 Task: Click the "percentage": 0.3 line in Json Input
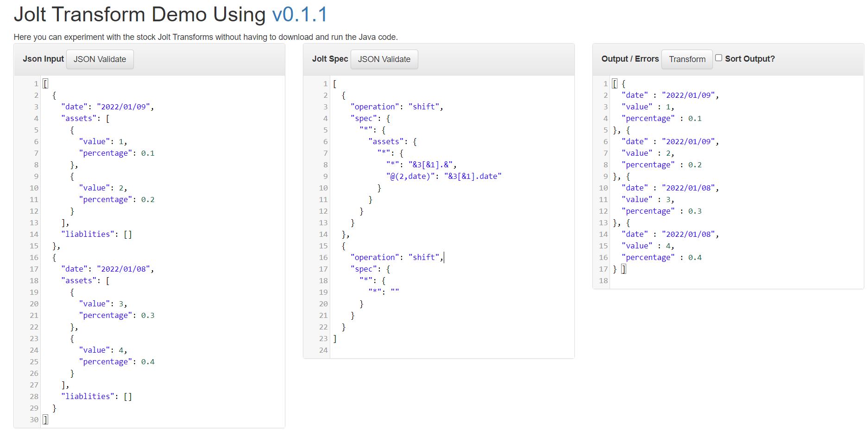pyautogui.click(x=117, y=315)
